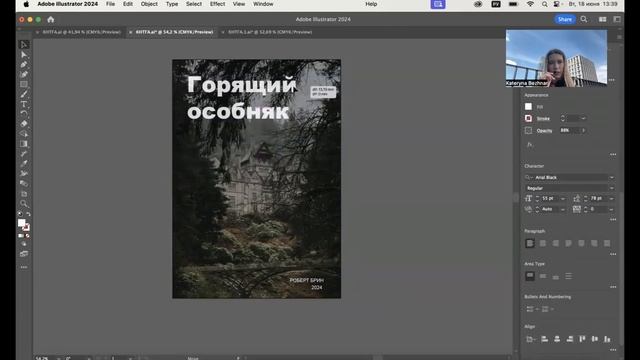Enable justify all lines paragraph option
The image size is (640, 360).
click(607, 243)
